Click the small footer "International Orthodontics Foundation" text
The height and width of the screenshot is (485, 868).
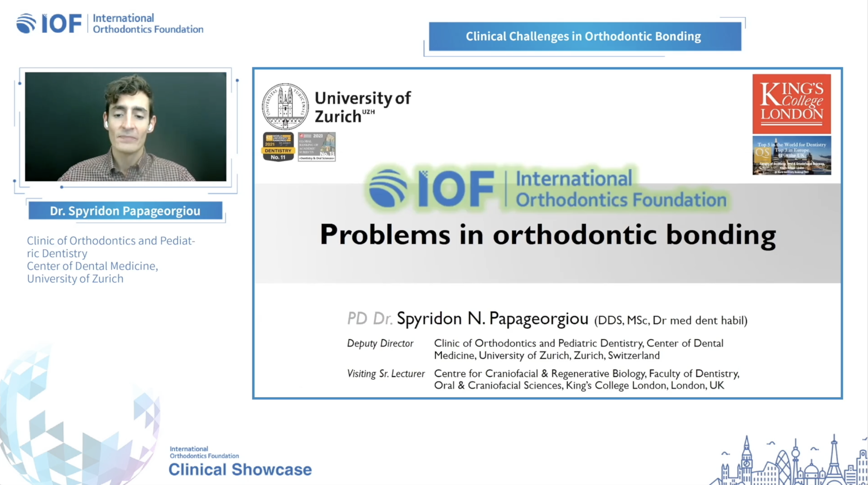tap(204, 452)
